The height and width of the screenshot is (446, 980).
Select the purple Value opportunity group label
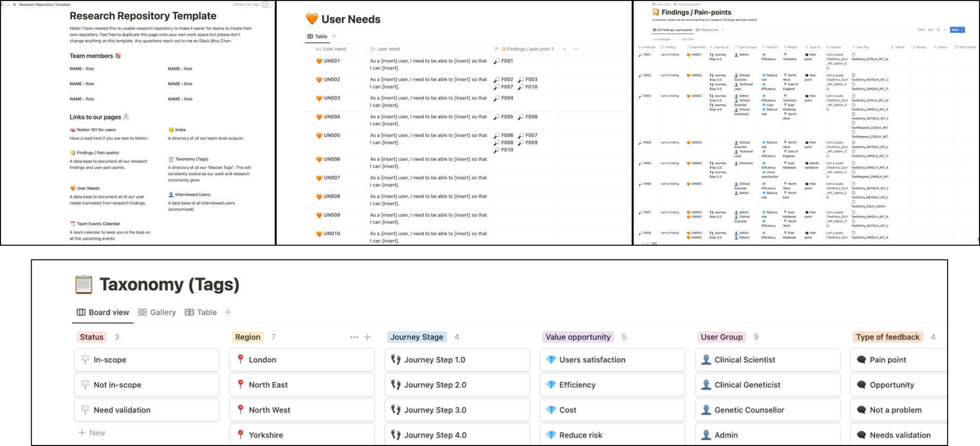tap(578, 337)
